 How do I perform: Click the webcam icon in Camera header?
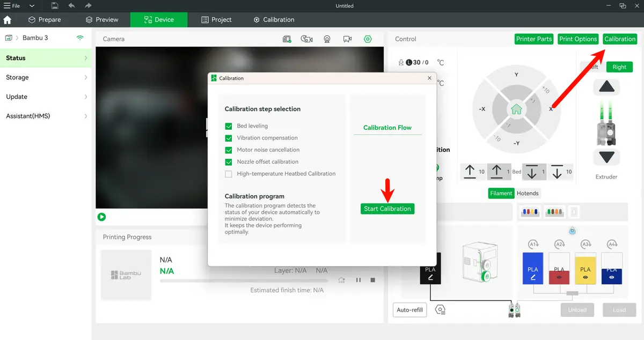(x=327, y=39)
